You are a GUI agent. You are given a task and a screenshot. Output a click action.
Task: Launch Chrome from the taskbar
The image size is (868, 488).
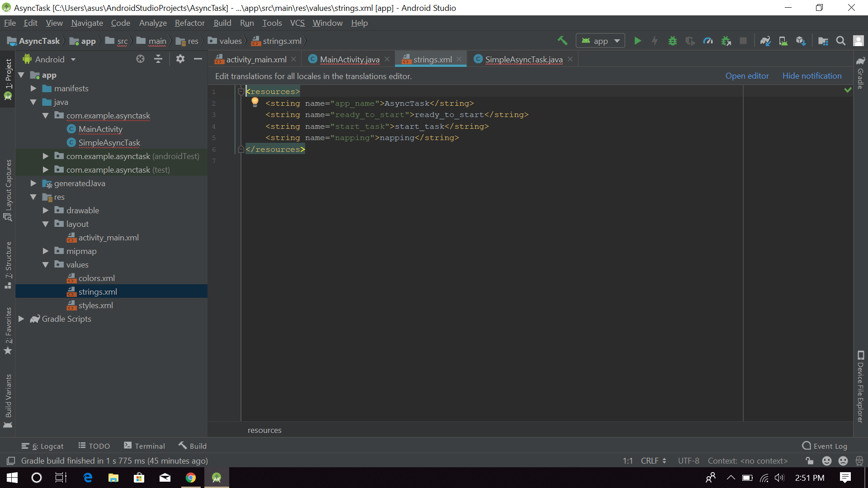coord(191,478)
